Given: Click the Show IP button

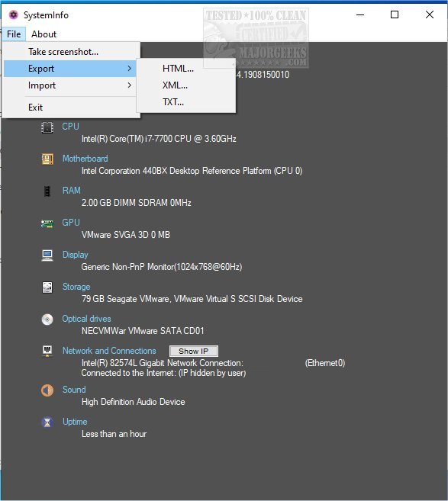Looking at the screenshot, I should coord(194,351).
